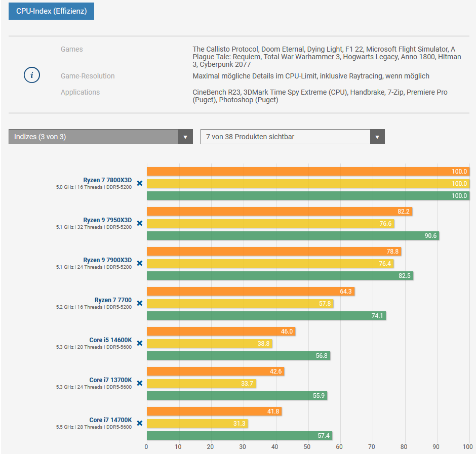The image size is (476, 454).
Task: Remove Core i7 13700K with its X icon
Action: pyautogui.click(x=140, y=383)
